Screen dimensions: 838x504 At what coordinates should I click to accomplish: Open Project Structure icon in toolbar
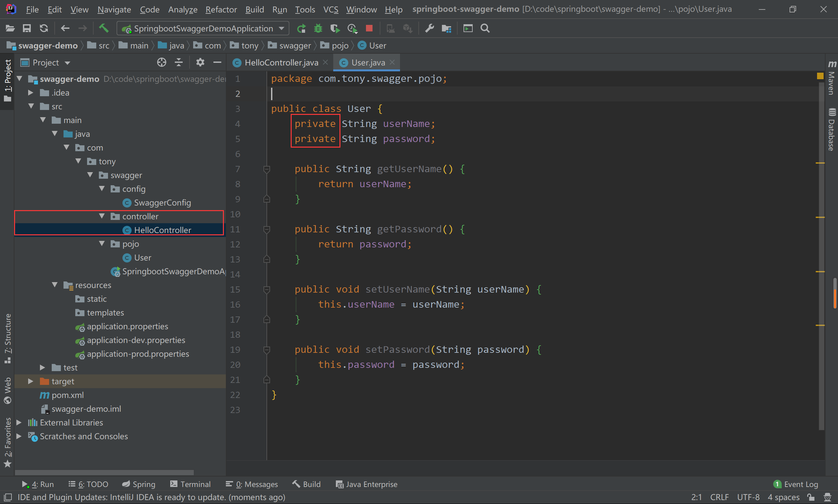(446, 29)
